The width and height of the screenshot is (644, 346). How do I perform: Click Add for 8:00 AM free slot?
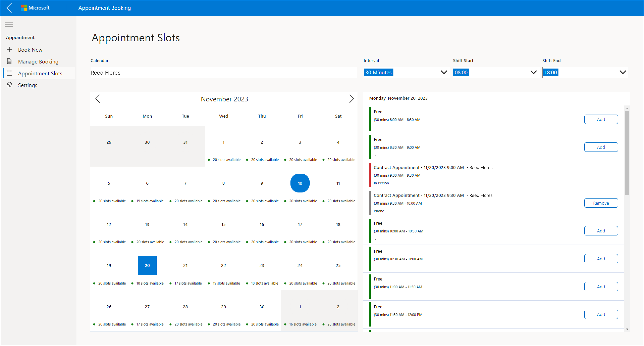click(601, 119)
